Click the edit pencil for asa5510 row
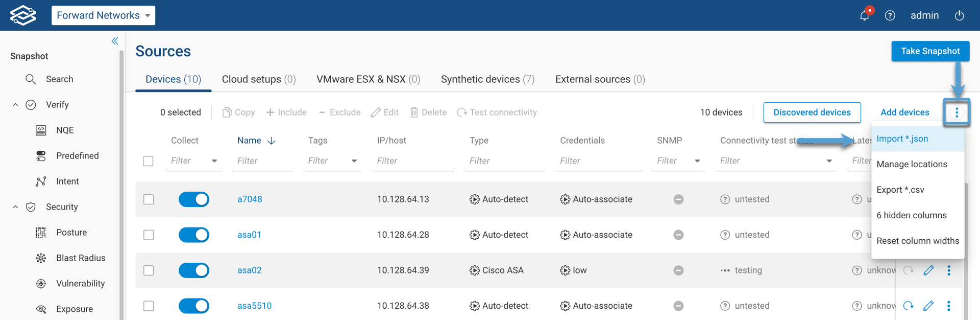980x320 pixels. [x=928, y=306]
